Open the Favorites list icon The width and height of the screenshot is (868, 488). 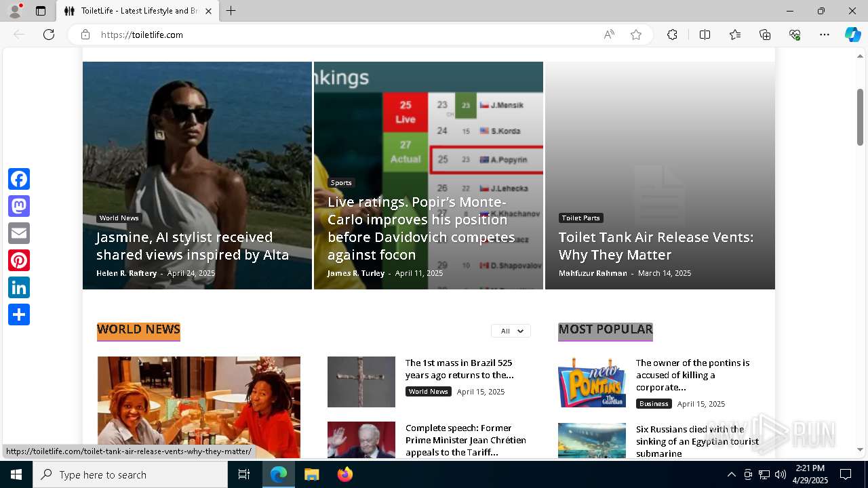pyautogui.click(x=735, y=35)
